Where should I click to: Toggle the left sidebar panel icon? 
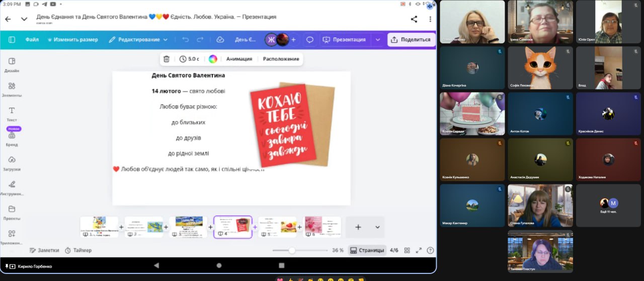pyautogui.click(x=12, y=40)
